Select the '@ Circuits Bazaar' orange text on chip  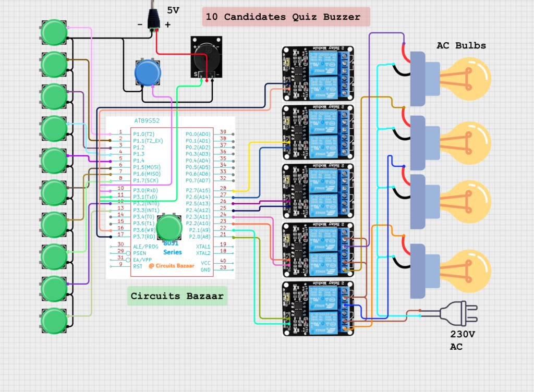pyautogui.click(x=172, y=266)
